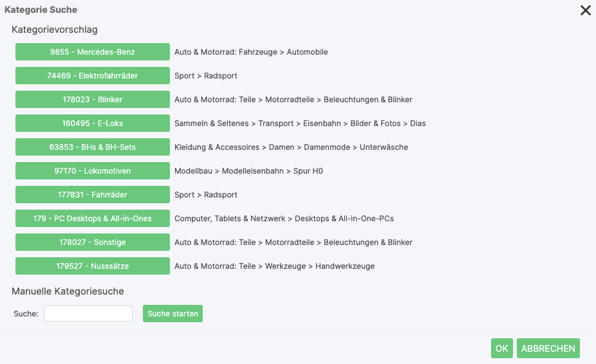This screenshot has height=364, width=596.
Task: Select the 160495 - E-Loks category
Action: click(93, 123)
